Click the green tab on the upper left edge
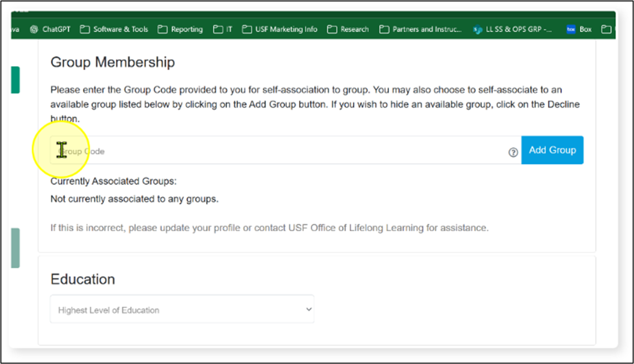The image size is (634, 364). tap(16, 79)
